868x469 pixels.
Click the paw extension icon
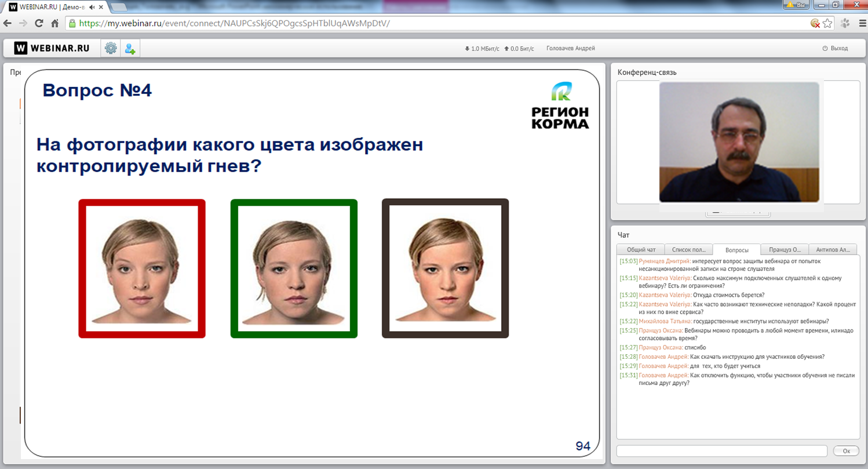click(845, 23)
